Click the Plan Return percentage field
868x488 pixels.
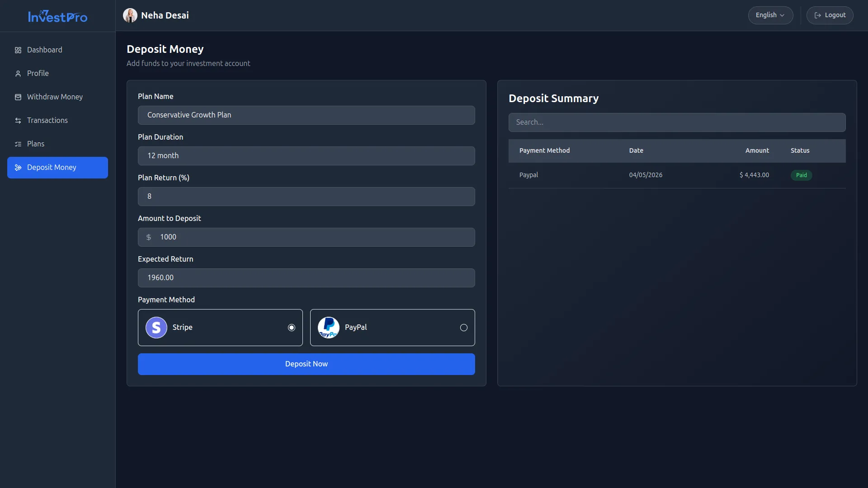[307, 197]
